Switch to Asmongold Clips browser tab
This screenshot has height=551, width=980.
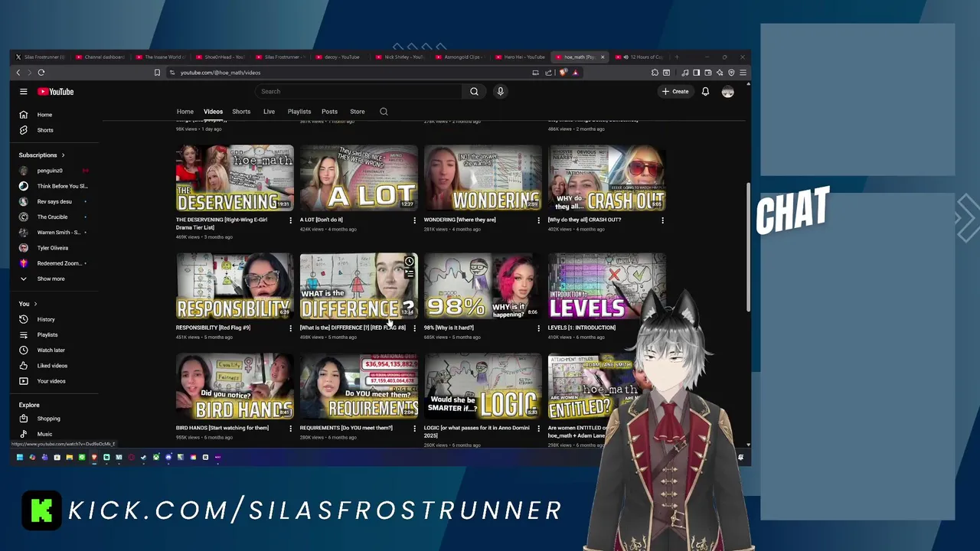459,57
